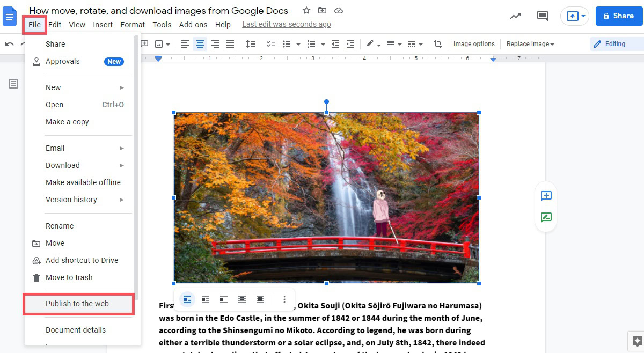Open the Format menu
The height and width of the screenshot is (353, 644).
pos(133,25)
